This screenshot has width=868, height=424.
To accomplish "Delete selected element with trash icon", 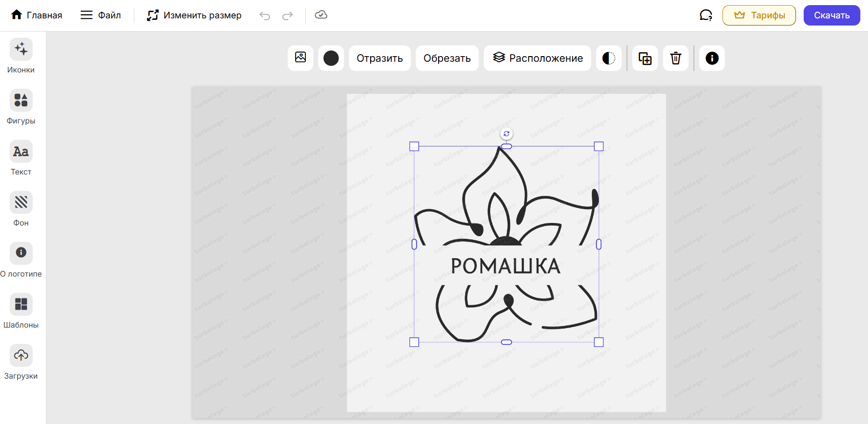I will click(x=676, y=58).
